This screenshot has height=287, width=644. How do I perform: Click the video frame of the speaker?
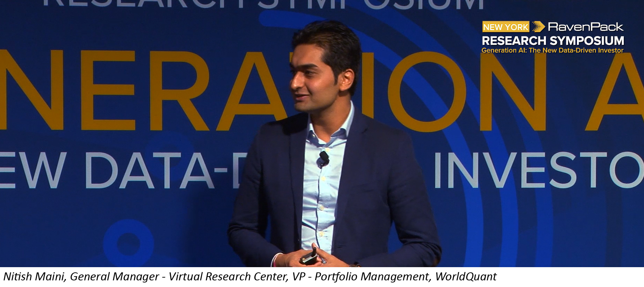point(322,133)
